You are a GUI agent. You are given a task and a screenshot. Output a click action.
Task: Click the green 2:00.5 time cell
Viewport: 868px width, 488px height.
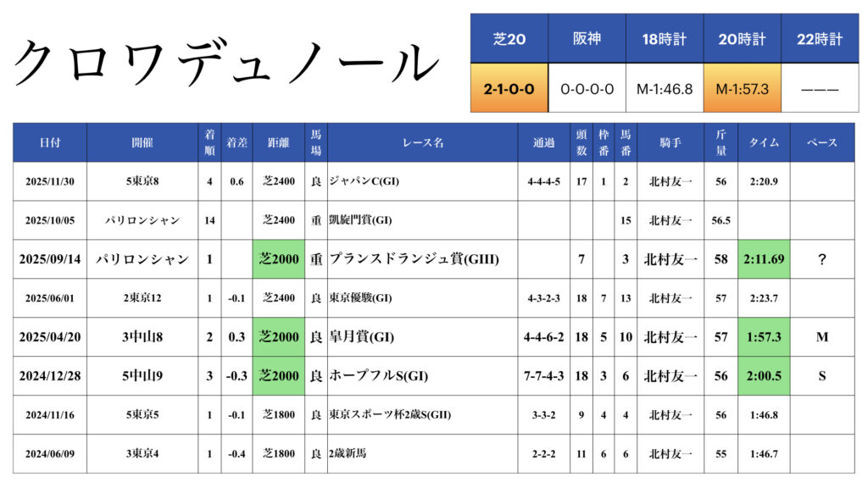tap(764, 376)
